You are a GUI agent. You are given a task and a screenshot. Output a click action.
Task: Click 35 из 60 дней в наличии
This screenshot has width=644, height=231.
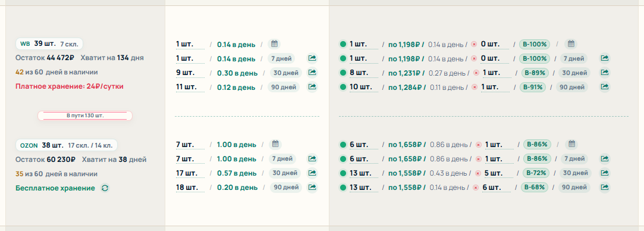click(x=56, y=173)
